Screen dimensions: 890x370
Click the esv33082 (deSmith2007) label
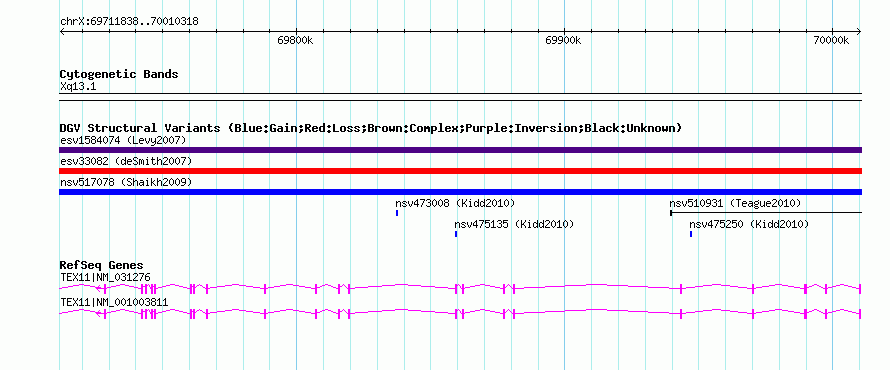(126, 161)
